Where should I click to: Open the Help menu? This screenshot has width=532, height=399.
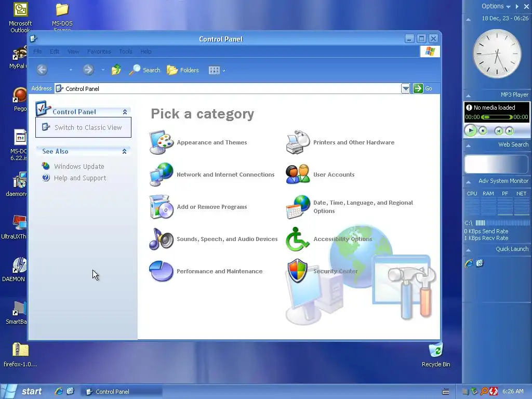pyautogui.click(x=146, y=51)
